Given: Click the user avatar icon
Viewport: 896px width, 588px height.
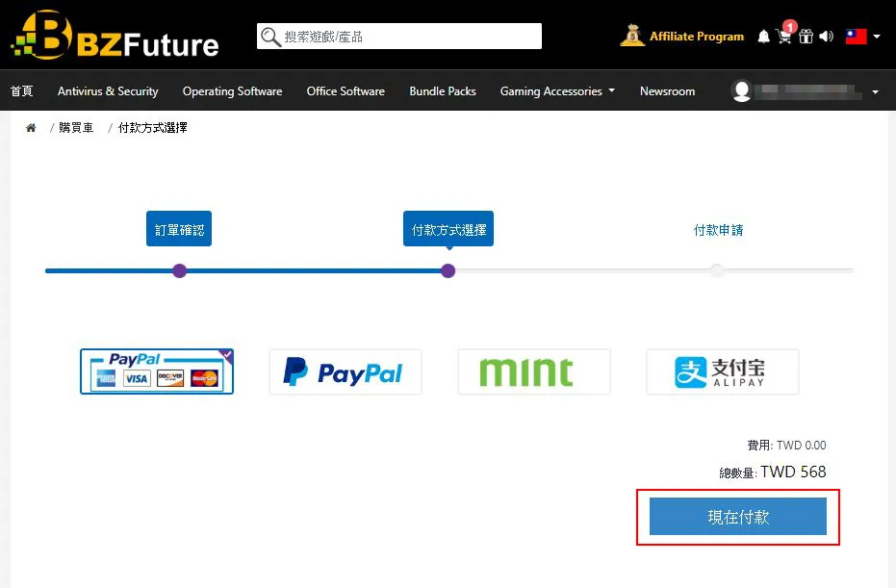Looking at the screenshot, I should click(x=741, y=90).
